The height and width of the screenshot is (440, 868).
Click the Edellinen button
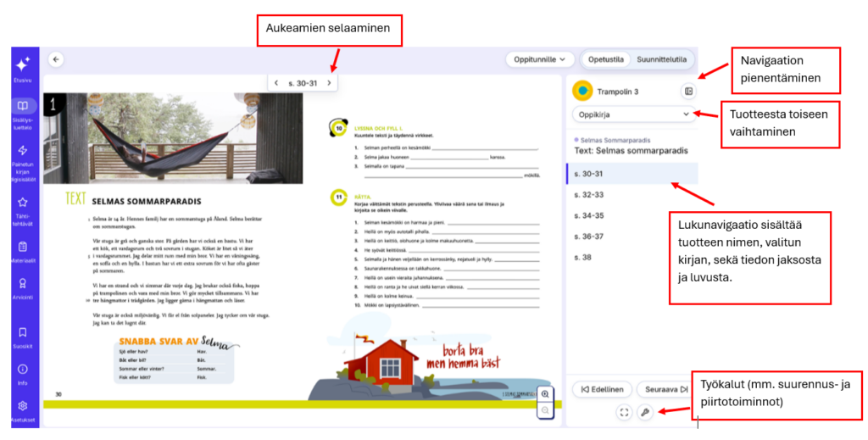point(603,389)
